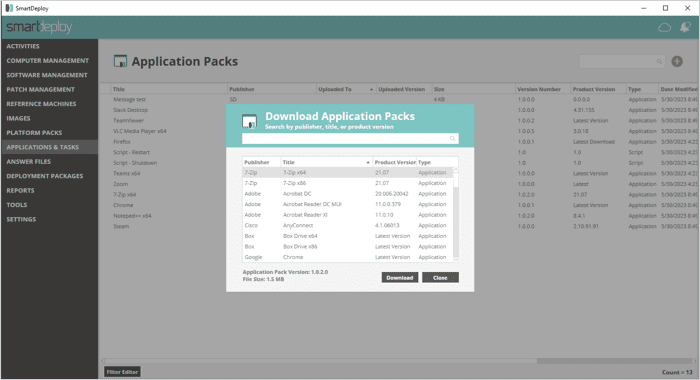
Task: Click the add application pack plus icon
Action: coord(677,61)
